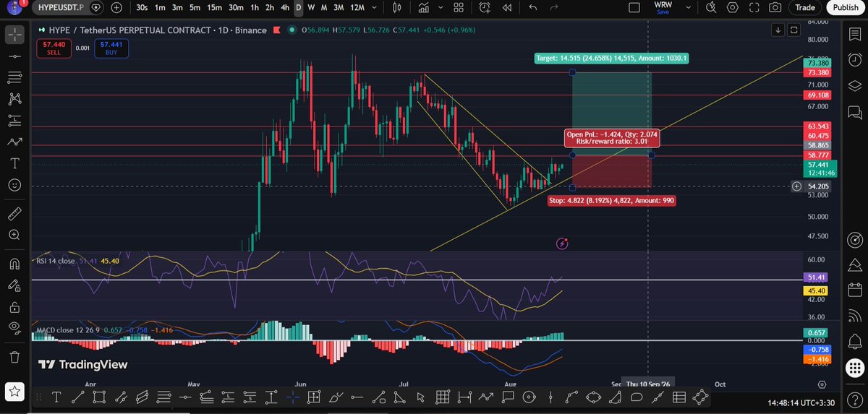Image resolution: width=868 pixels, height=414 pixels.
Task: Open the layout setup square icon
Action: tap(634, 7)
